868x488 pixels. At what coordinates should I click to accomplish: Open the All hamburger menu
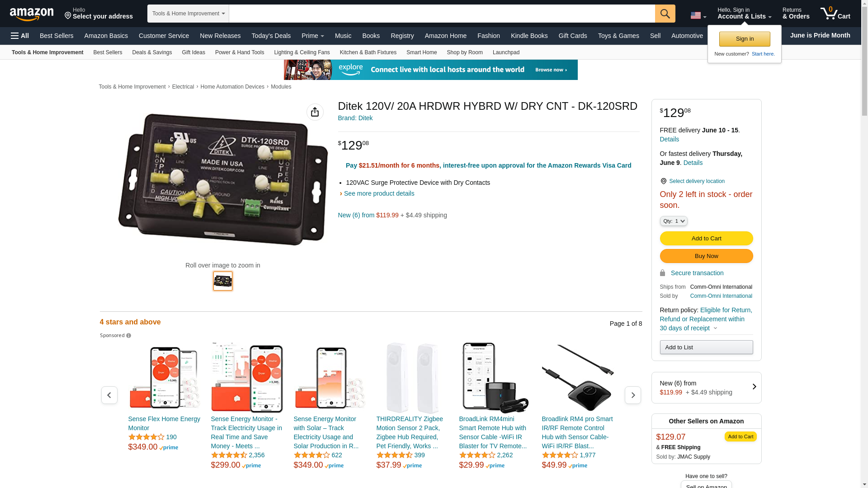(20, 36)
